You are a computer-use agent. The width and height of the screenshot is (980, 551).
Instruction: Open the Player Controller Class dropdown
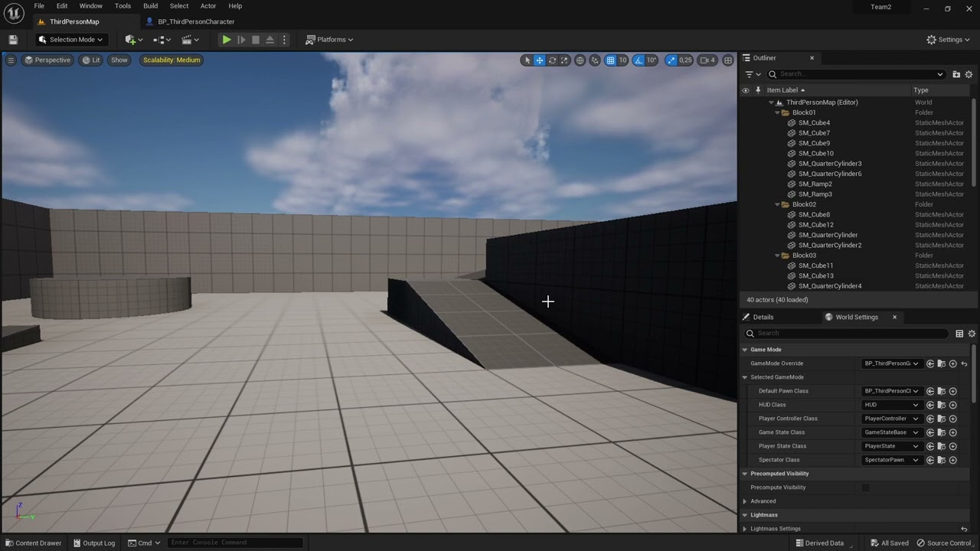click(x=891, y=419)
